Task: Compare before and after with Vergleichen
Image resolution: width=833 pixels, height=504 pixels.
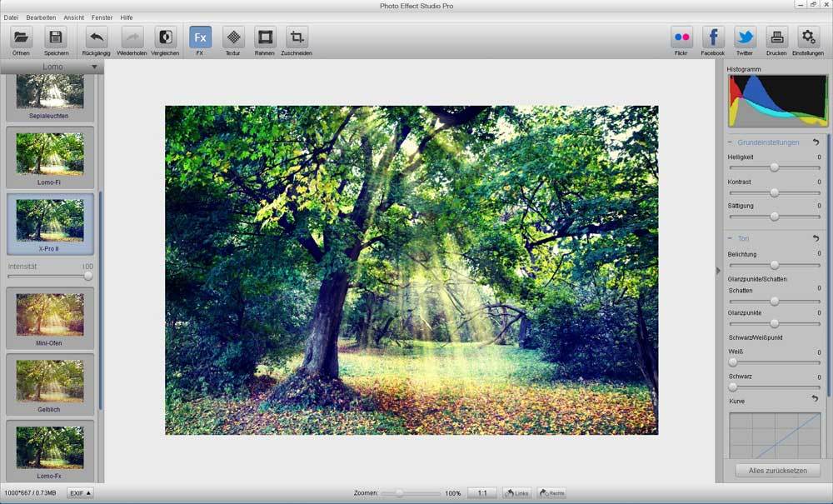Action: click(x=165, y=37)
